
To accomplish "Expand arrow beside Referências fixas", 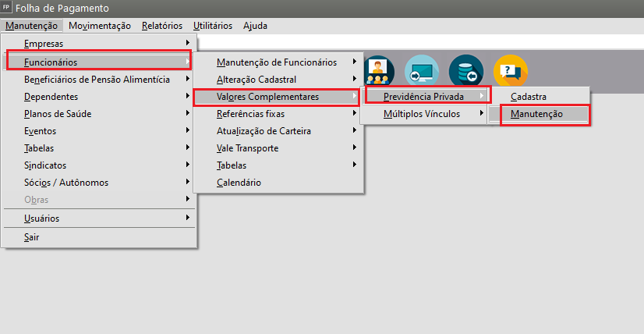I will [355, 113].
